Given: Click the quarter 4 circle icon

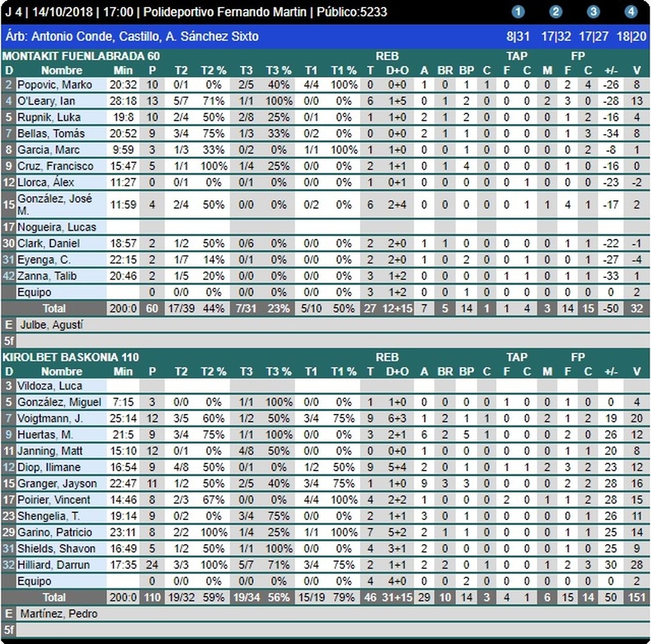Looking at the screenshot, I should [631, 11].
